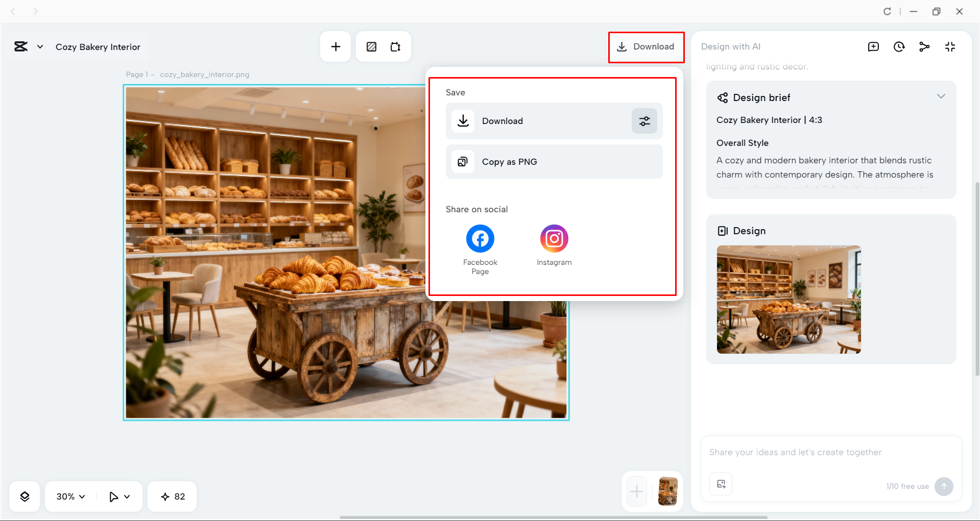
Task: Open the generated Design thumbnail
Action: [789, 300]
